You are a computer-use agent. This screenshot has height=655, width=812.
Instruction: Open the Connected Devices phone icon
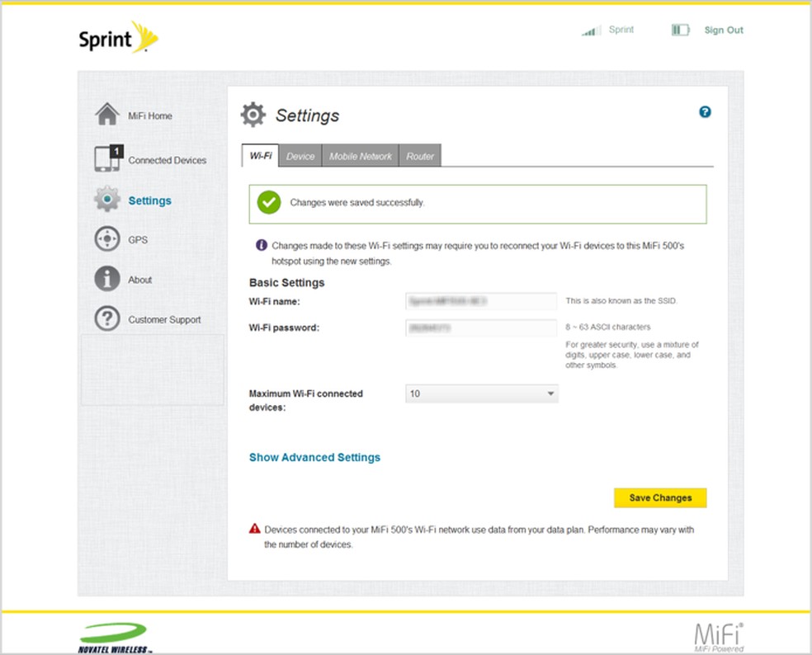106,158
